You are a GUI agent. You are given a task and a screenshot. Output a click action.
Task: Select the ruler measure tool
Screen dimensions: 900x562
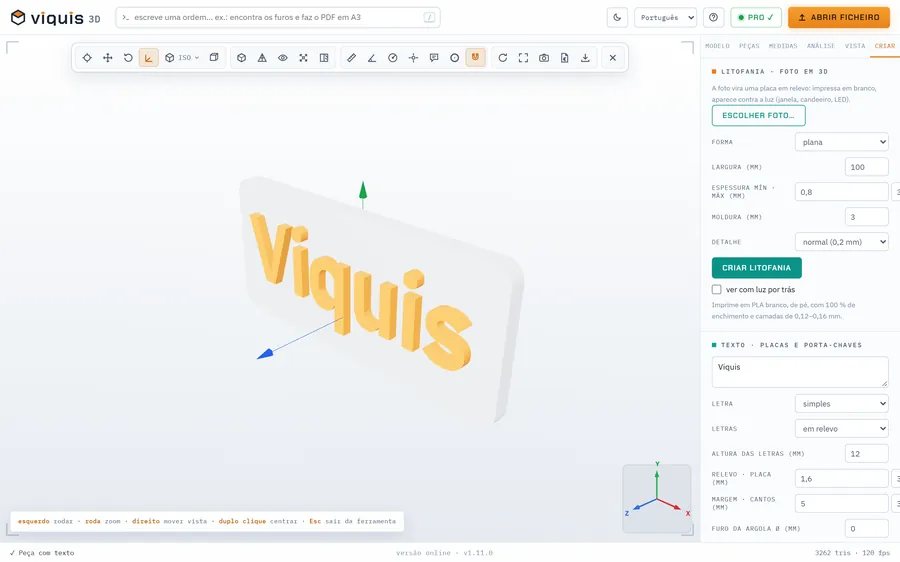pos(351,57)
